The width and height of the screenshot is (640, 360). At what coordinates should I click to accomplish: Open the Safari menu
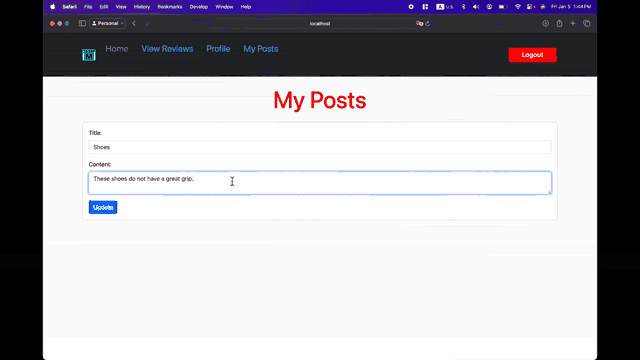(69, 7)
